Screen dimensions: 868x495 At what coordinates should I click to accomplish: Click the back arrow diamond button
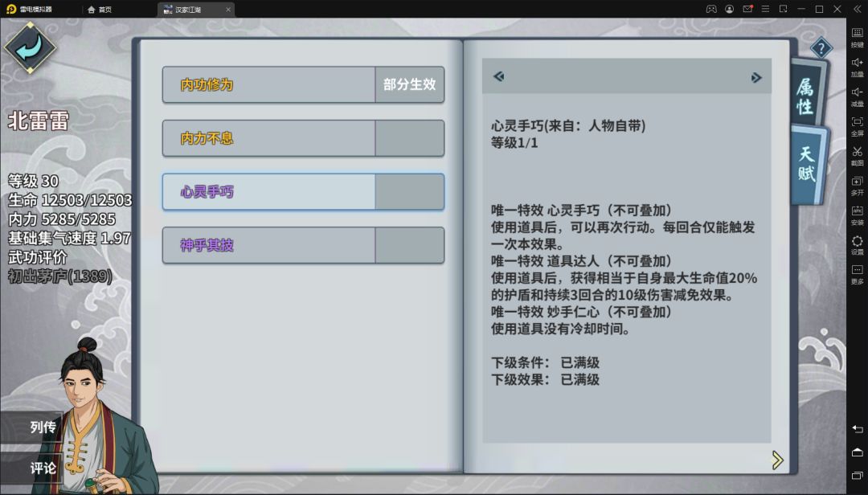click(x=30, y=47)
